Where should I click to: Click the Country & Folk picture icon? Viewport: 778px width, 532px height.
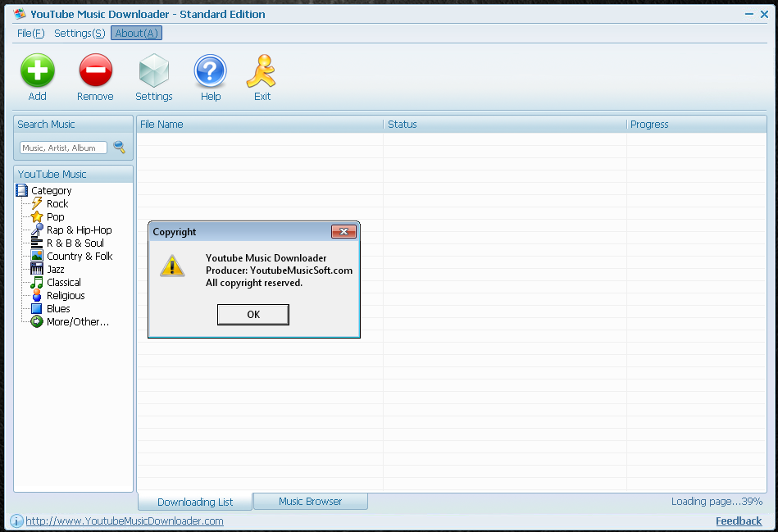pos(37,256)
